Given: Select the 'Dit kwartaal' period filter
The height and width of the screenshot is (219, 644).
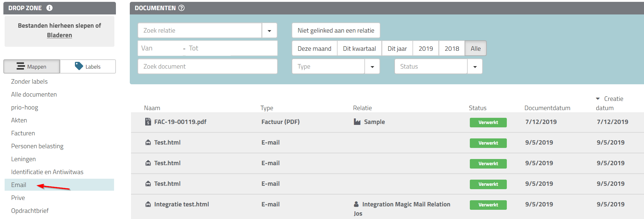Looking at the screenshot, I should pos(359,48).
